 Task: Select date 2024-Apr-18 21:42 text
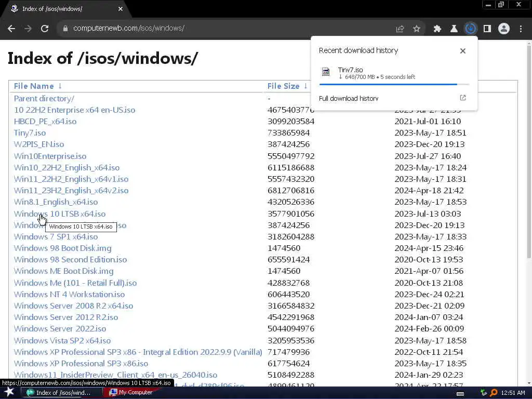coord(429,191)
